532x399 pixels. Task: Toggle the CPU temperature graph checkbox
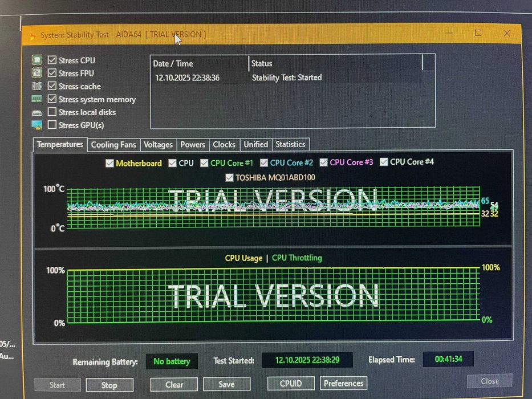(x=172, y=163)
